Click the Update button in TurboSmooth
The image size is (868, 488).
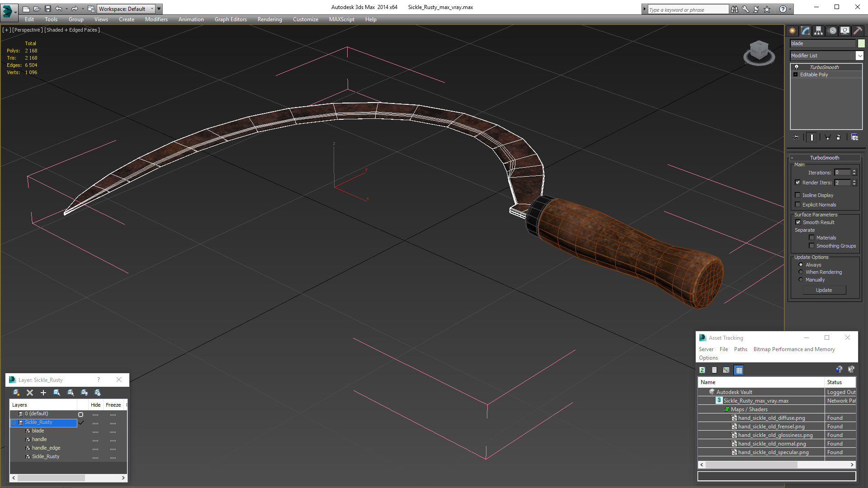(x=824, y=290)
